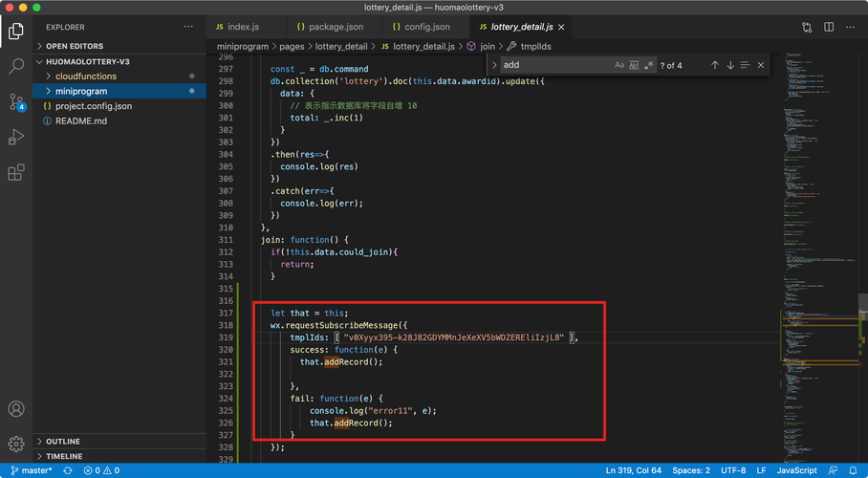The image size is (868, 478).
Task: Expand the miniprogram folder
Action: click(x=119, y=91)
